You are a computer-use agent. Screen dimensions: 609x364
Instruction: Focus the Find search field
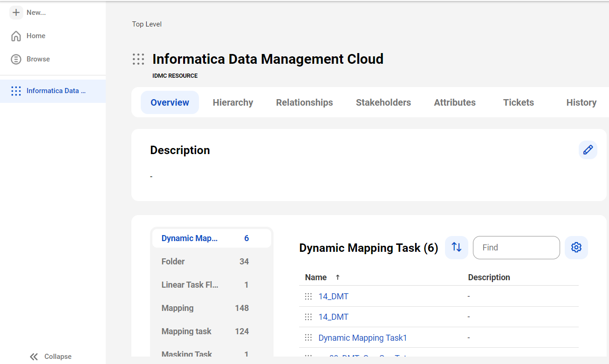pyautogui.click(x=516, y=248)
